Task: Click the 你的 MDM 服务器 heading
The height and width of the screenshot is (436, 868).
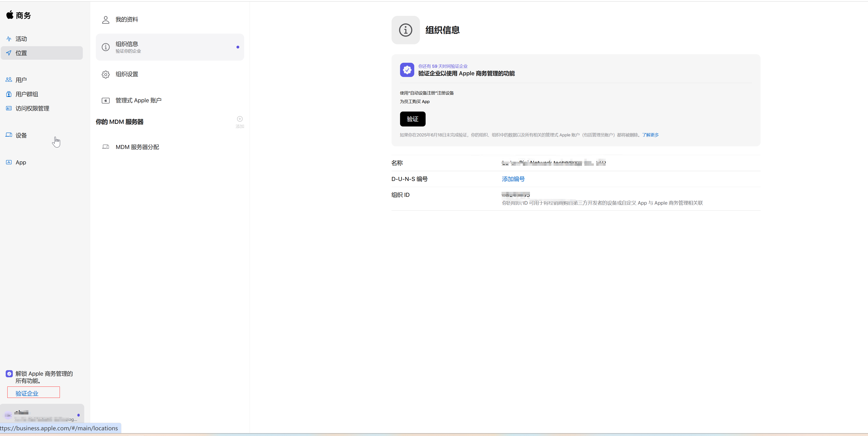Action: click(120, 122)
